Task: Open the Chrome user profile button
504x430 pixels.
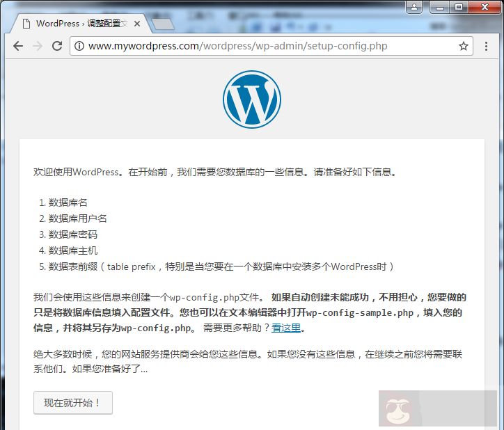Action: pos(414,7)
